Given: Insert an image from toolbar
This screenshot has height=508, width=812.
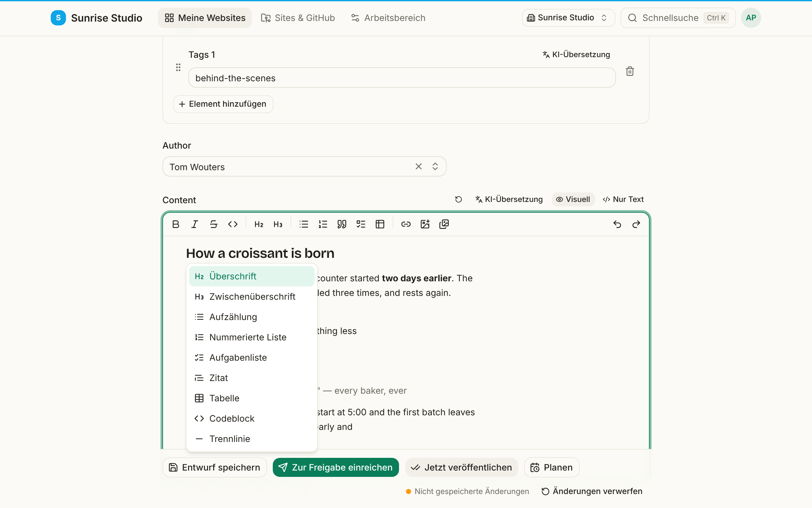Looking at the screenshot, I should point(425,224).
